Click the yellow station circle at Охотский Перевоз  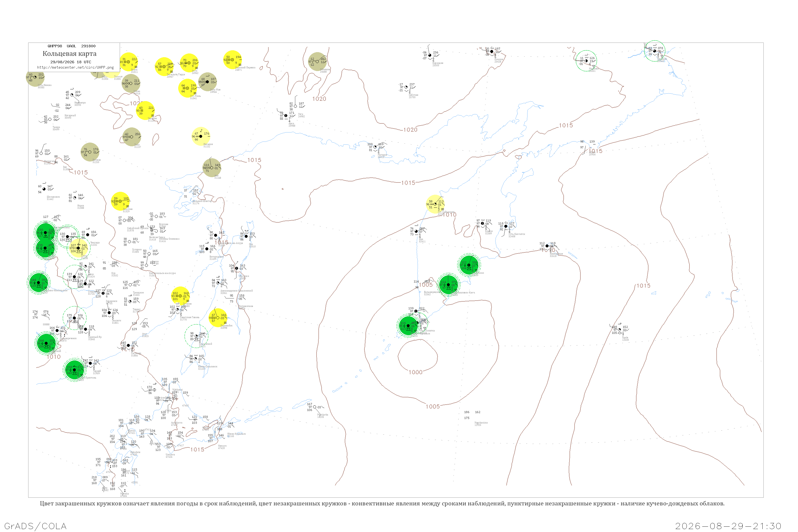pos(232,60)
